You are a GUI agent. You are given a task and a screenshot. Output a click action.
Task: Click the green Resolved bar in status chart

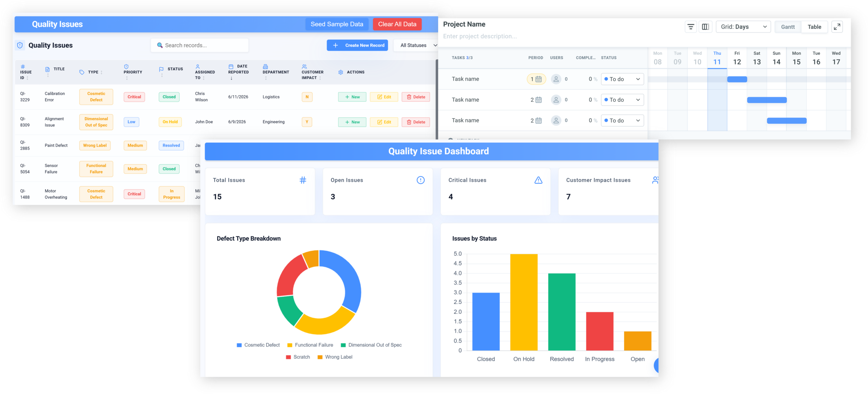(x=561, y=312)
